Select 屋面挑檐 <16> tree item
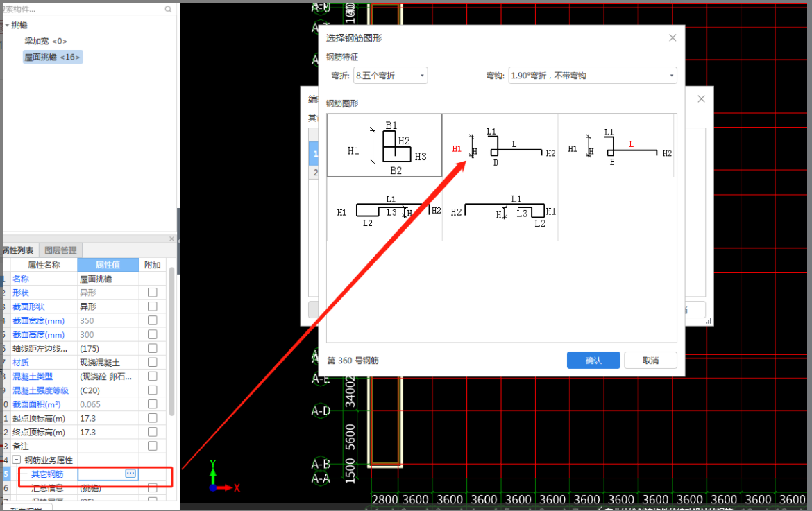Viewport: 812px width, 511px height. (x=52, y=57)
